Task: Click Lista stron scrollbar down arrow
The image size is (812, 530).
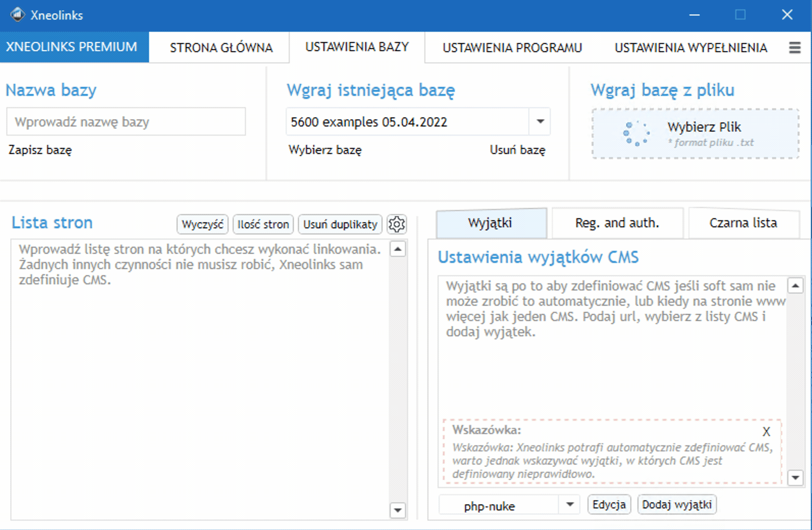Action: click(398, 510)
